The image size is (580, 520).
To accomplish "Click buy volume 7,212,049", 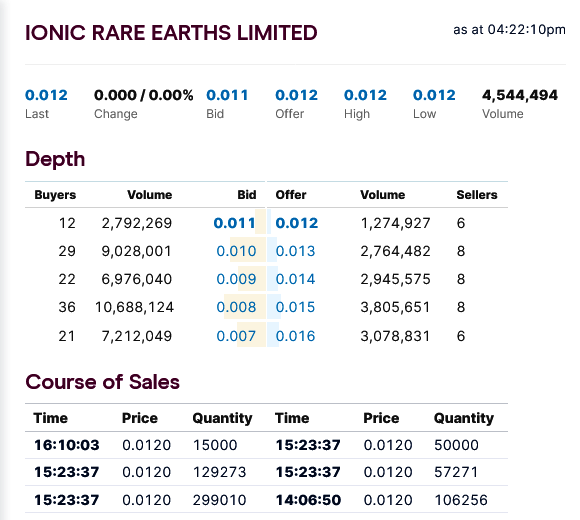I will pyautogui.click(x=137, y=337).
